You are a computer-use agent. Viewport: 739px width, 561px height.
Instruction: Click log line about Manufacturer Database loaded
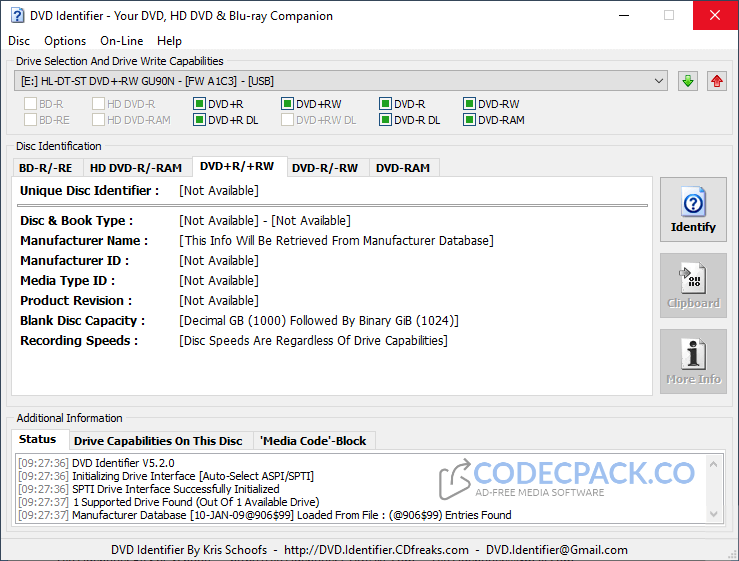tap(291, 515)
